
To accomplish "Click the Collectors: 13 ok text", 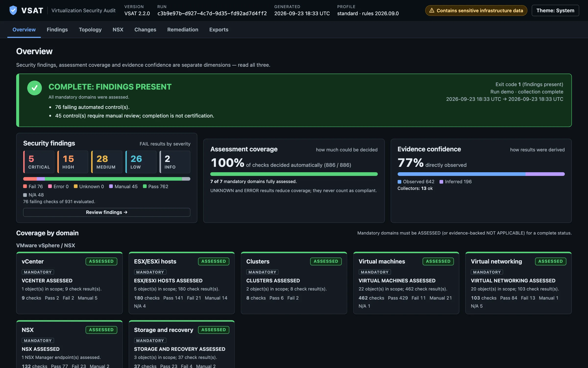I will (415, 188).
